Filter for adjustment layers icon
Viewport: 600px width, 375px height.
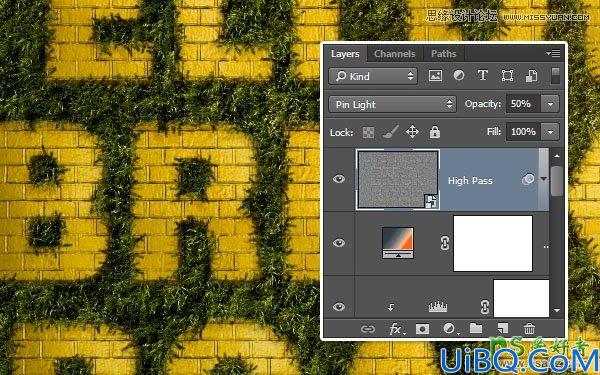point(459,75)
